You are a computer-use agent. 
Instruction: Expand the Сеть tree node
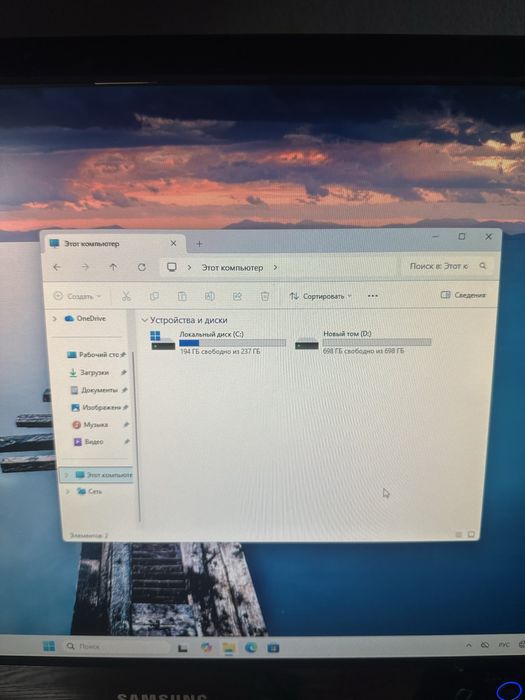(x=68, y=491)
